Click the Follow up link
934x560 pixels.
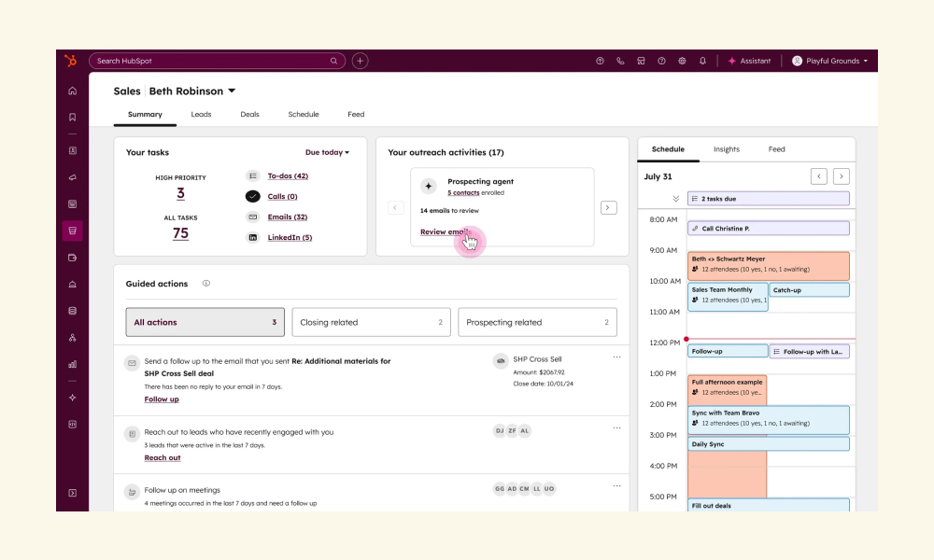coord(162,399)
